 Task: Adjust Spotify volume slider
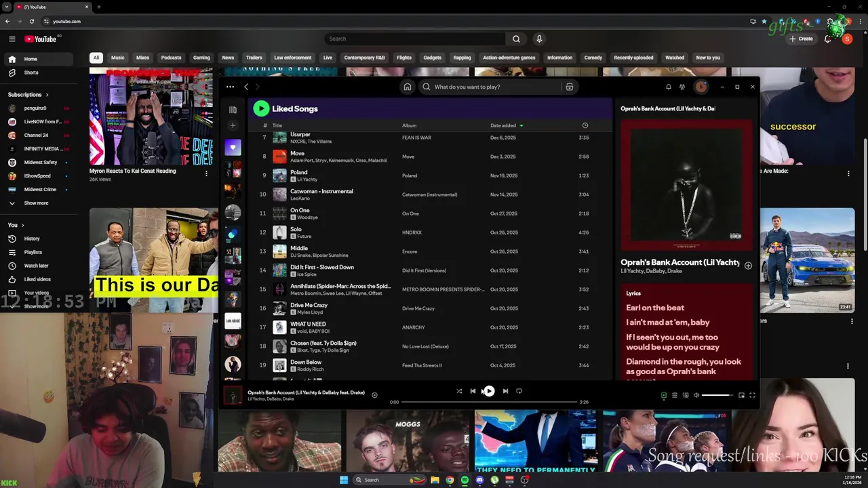pyautogui.click(x=717, y=395)
